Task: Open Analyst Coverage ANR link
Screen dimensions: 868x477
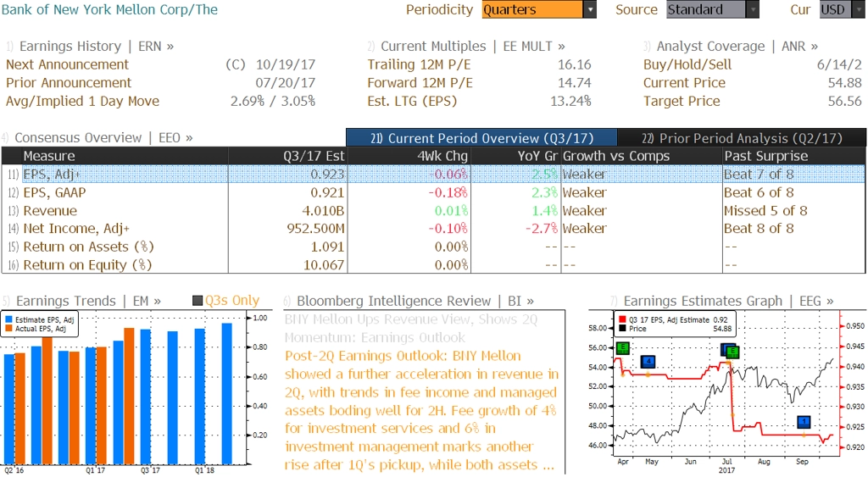Action: [737, 46]
